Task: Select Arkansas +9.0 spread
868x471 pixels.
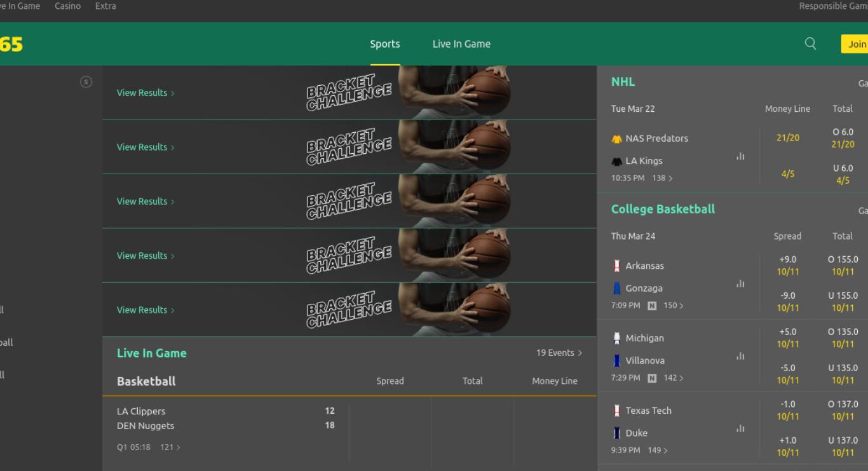Action: 787,266
